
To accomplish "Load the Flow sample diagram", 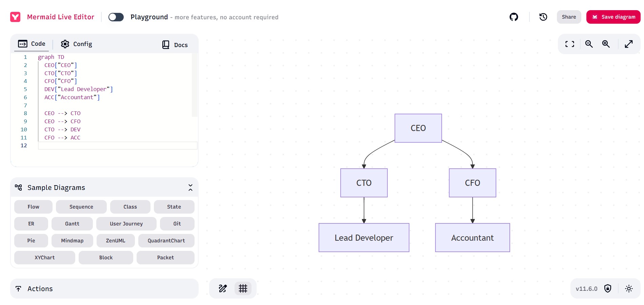I will [33, 207].
